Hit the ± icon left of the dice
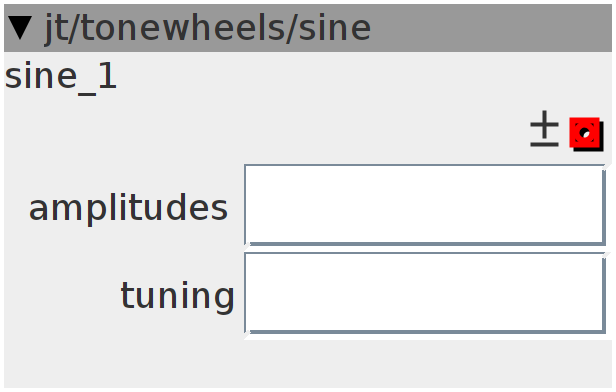This screenshot has height=392, width=616. point(544,129)
